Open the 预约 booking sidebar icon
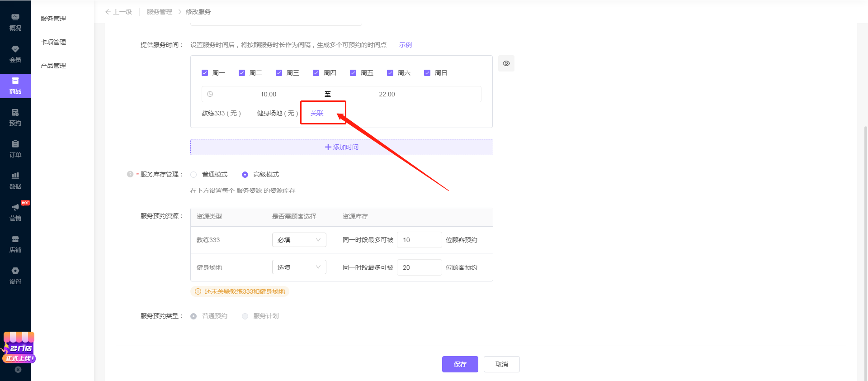 pos(15,118)
